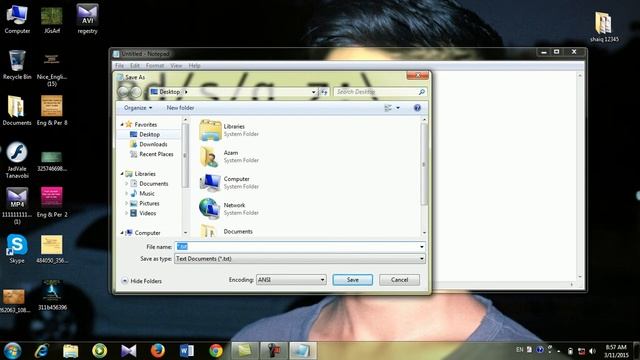The width and height of the screenshot is (640, 360).
Task: Open Windows Media Player from taskbar
Action: (x=99, y=351)
